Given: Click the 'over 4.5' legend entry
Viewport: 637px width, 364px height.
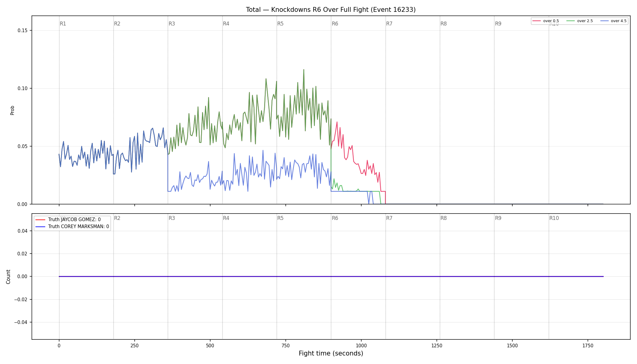Looking at the screenshot, I should [613, 21].
